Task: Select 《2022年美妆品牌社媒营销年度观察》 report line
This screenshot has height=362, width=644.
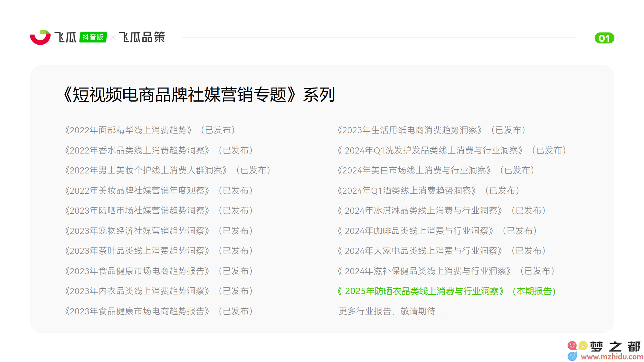Action: 159,190
